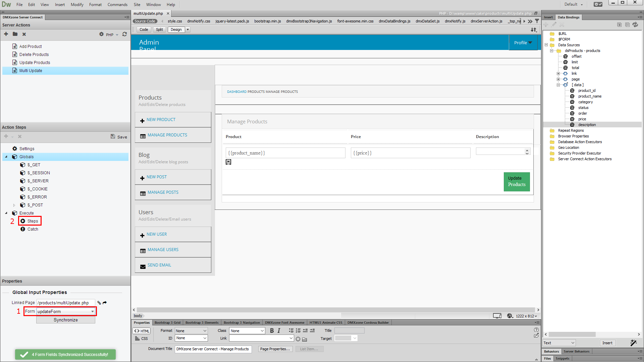Open the Design view mode dropdown arrow
Viewport: 644px width, 362px height.
coord(188,29)
